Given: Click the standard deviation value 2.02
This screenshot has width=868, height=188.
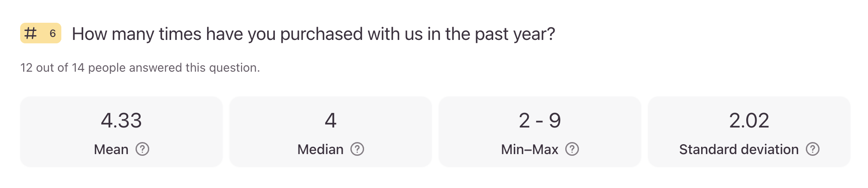Looking at the screenshot, I should tap(749, 121).
